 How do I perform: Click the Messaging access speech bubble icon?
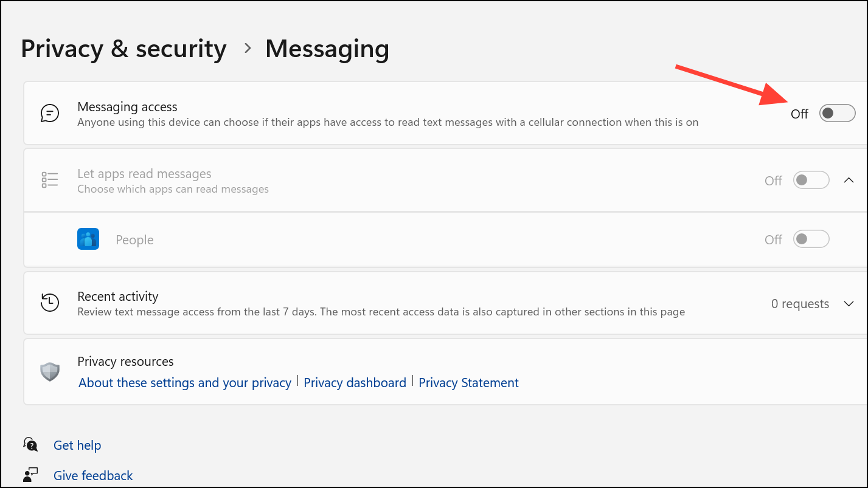coord(49,114)
